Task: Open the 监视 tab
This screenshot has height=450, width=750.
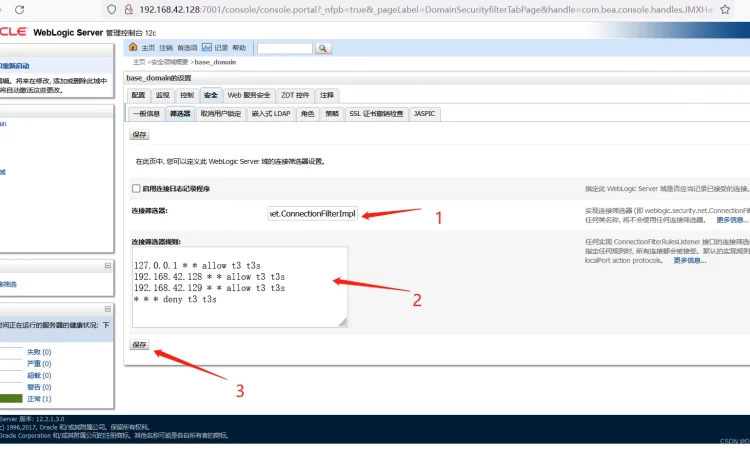Action: 163,95
